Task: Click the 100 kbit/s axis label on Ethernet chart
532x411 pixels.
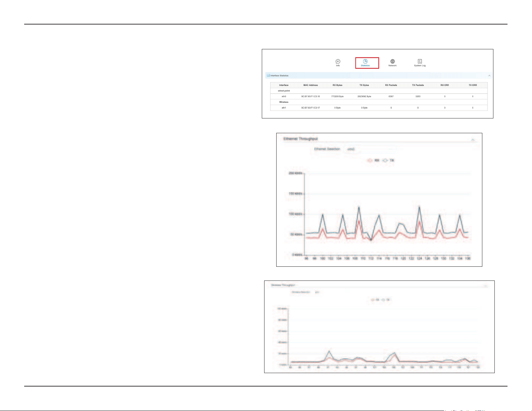Action: pos(295,214)
